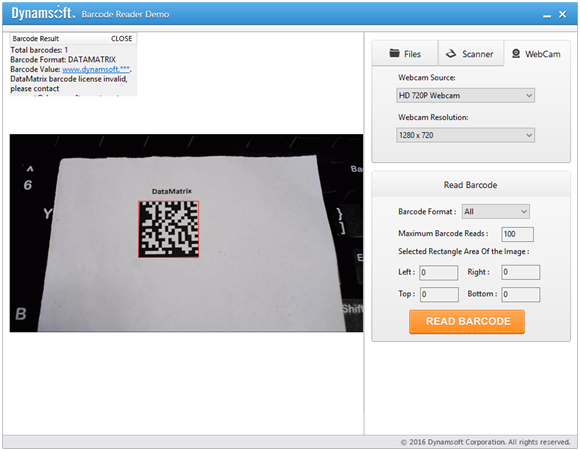The height and width of the screenshot is (451, 580).
Task: Click the Left coordinate input field
Action: pos(439,272)
